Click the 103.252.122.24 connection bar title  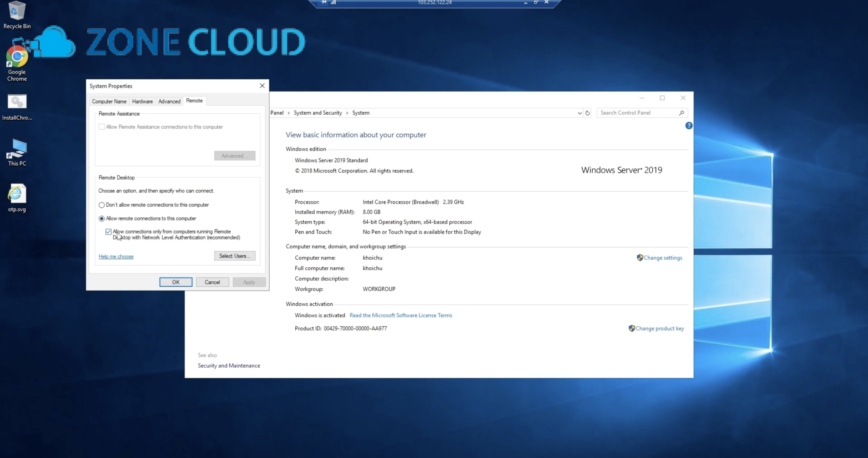point(434,2)
